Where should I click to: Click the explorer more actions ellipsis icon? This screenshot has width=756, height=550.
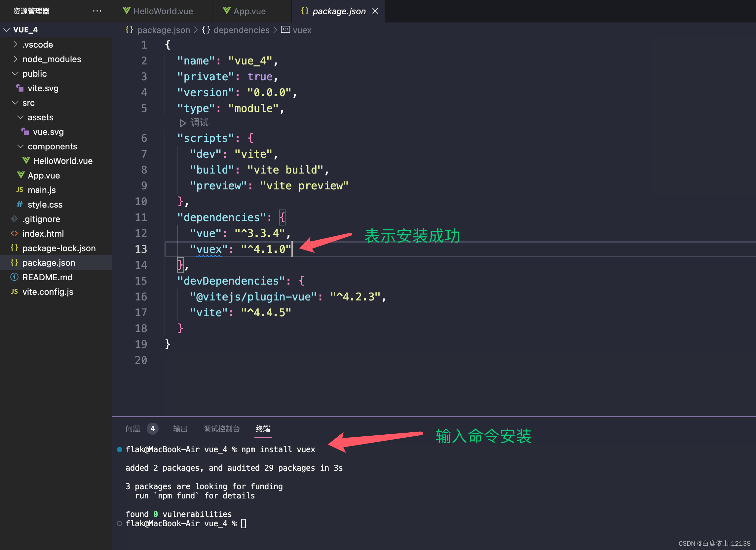97,11
